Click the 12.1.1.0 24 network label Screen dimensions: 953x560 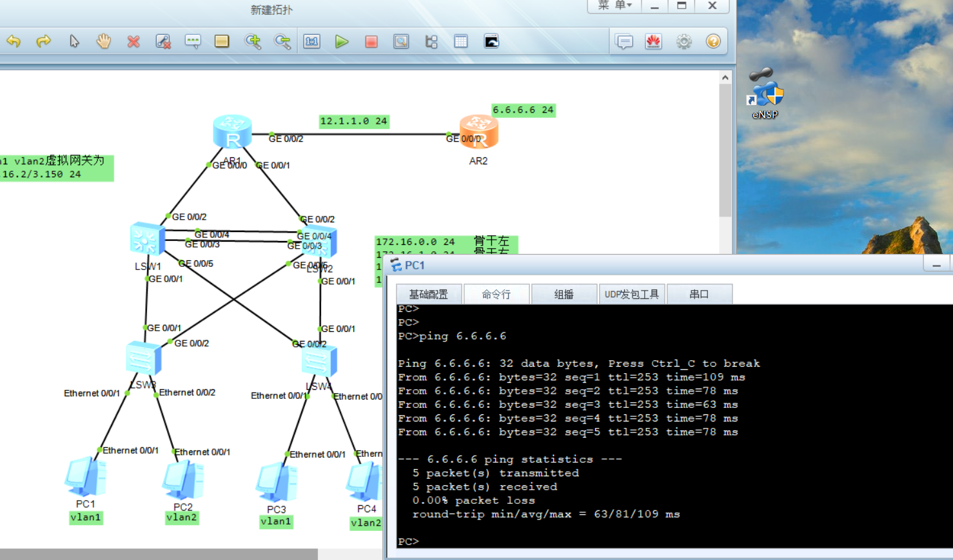pyautogui.click(x=354, y=121)
